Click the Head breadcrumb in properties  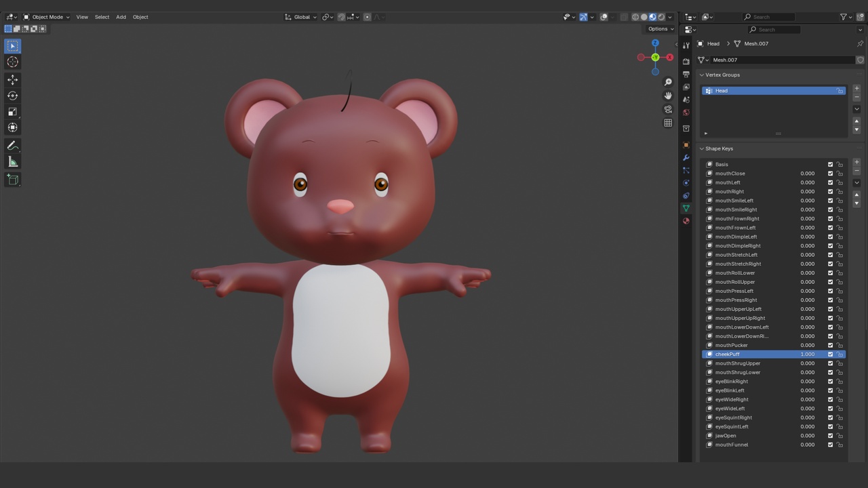[713, 44]
